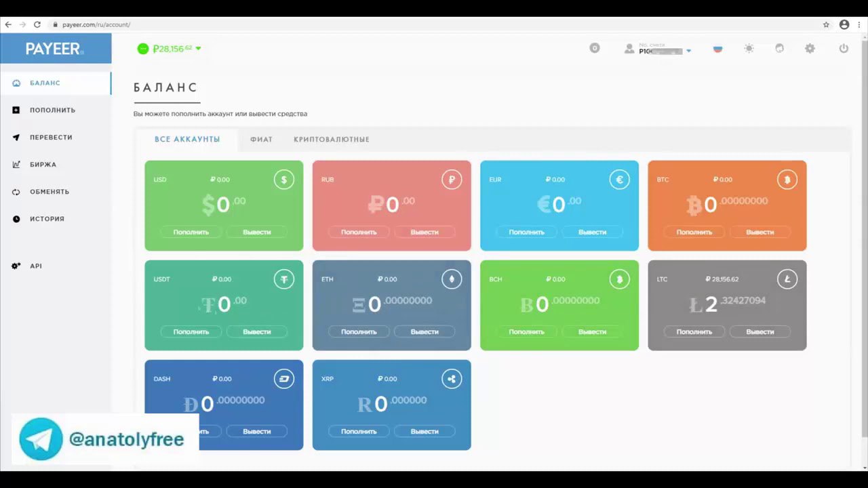This screenshot has width=868, height=488.
Task: Switch to the Все аккаунты tab
Action: click(187, 140)
